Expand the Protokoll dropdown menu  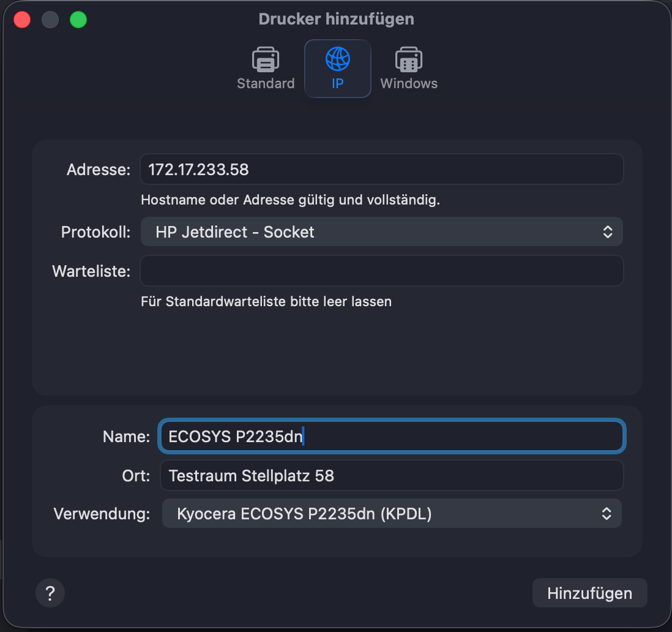(x=381, y=231)
